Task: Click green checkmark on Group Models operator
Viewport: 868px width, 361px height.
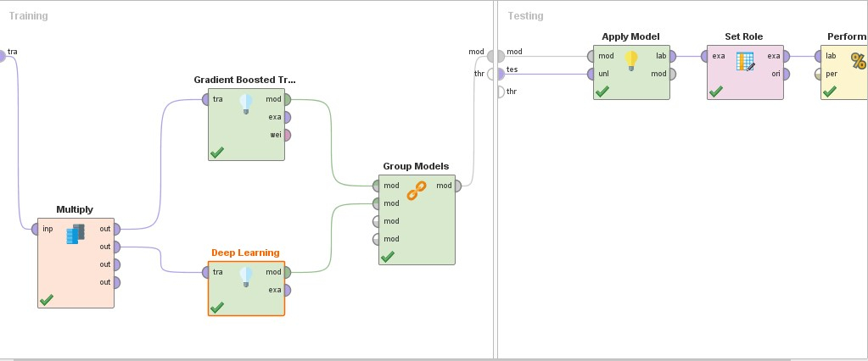Action: [x=388, y=257]
